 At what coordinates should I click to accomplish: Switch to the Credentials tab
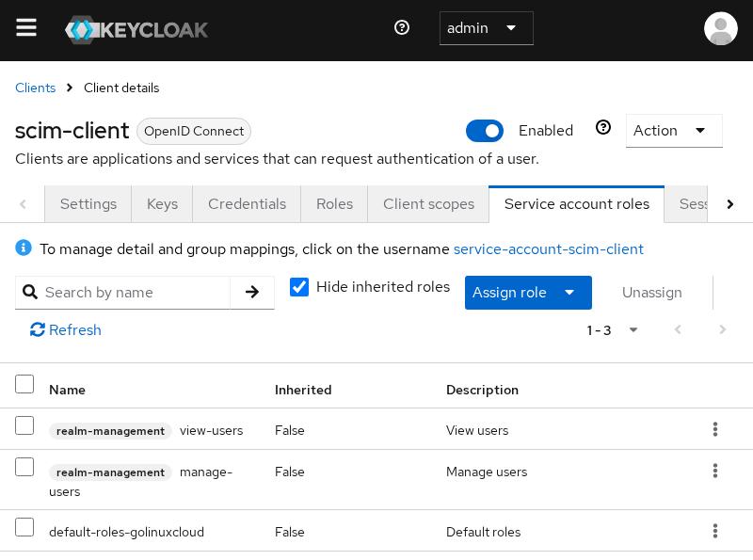[x=247, y=204]
